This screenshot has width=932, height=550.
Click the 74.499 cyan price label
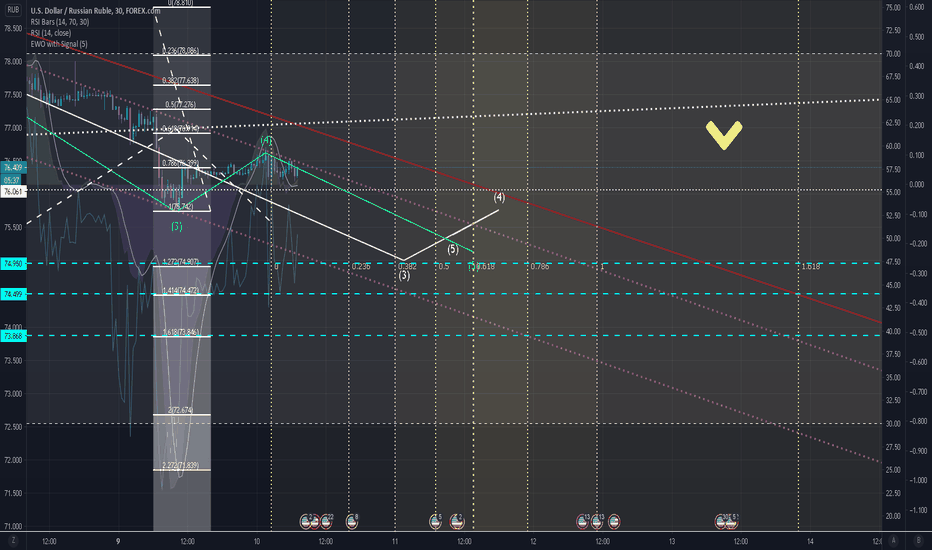coord(13,294)
